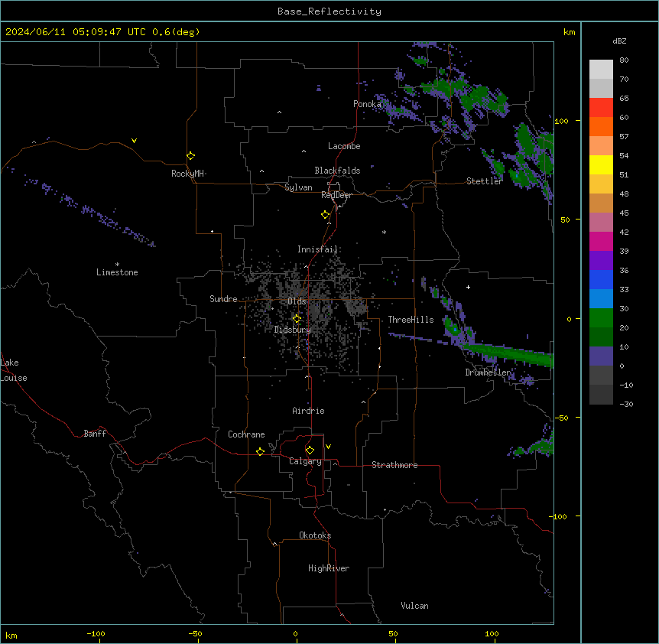Viewport: 659px width, 644px height.
Task: Click the Ponoka city label
Action: (x=367, y=104)
